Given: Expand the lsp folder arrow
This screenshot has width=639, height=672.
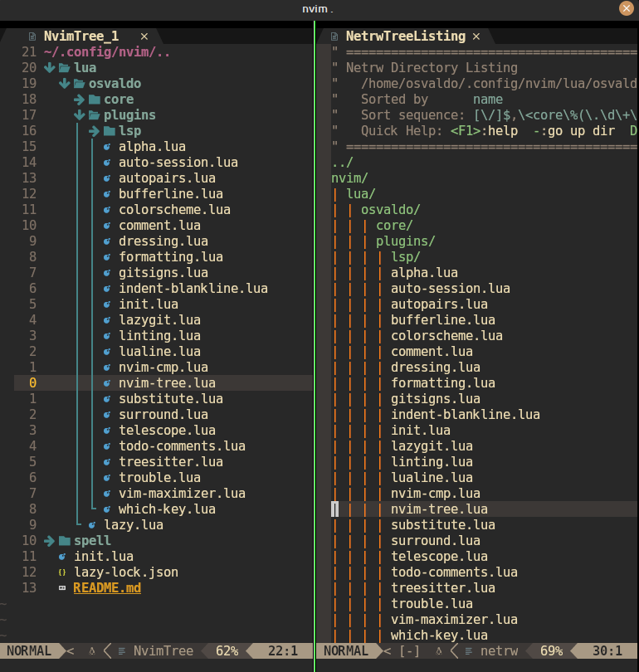Looking at the screenshot, I should point(94,131).
